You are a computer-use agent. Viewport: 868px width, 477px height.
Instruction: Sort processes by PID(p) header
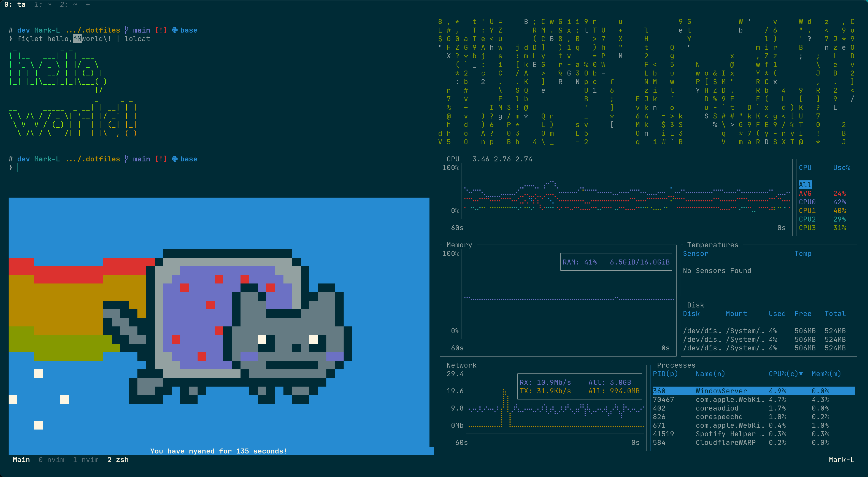(665, 374)
